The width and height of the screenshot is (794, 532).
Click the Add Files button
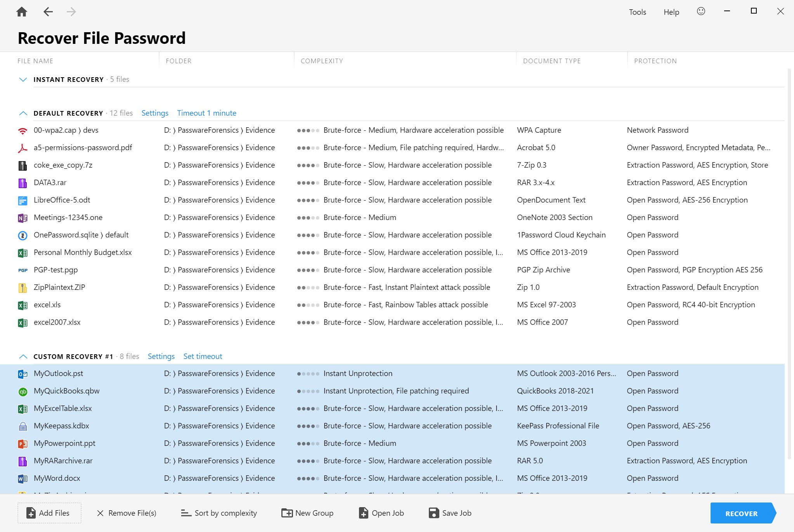pyautogui.click(x=49, y=513)
